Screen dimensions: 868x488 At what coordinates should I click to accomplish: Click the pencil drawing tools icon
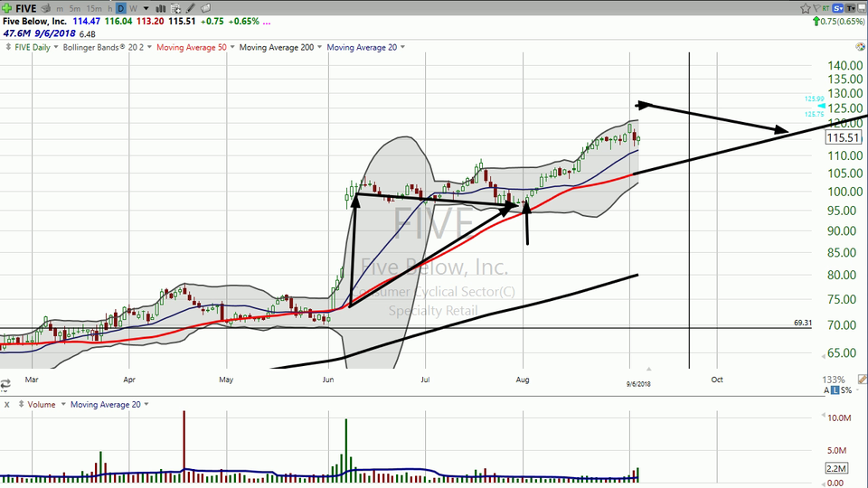191,8
